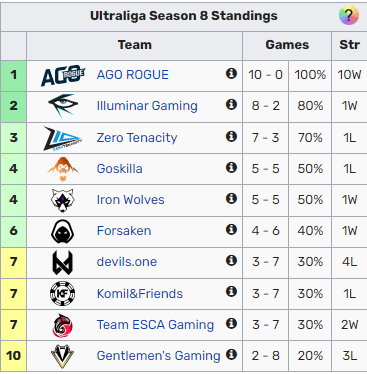Screen dimensions: 367x374
Task: Follow the Forsaken team link
Action: pos(124,231)
